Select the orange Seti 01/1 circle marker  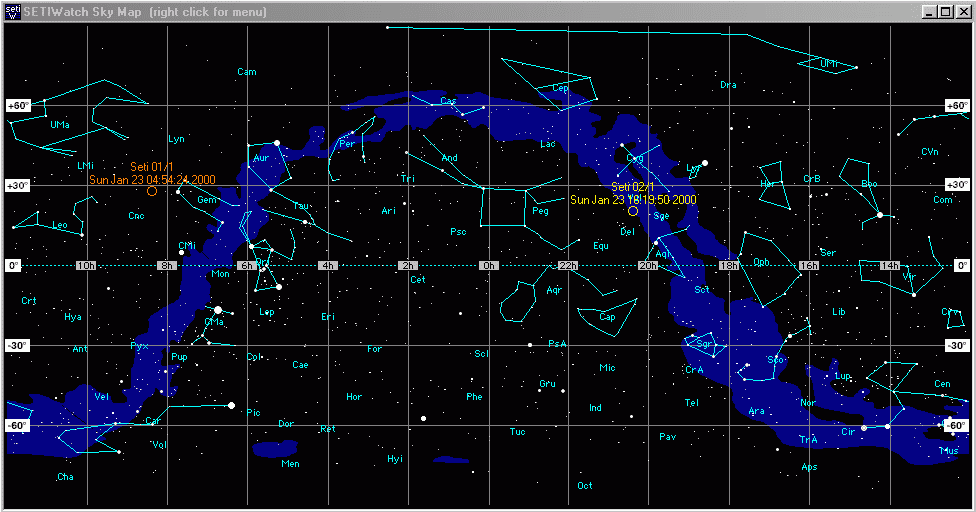(x=152, y=191)
